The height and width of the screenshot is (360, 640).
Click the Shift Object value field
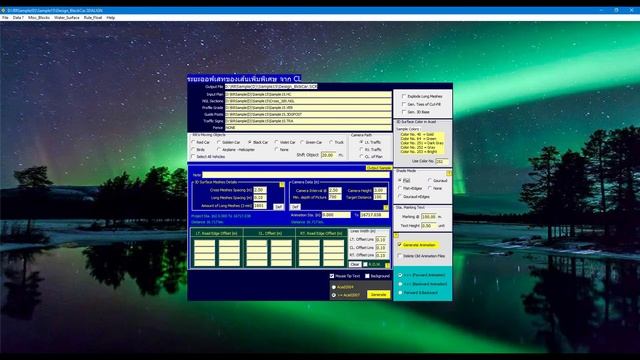coord(329,155)
